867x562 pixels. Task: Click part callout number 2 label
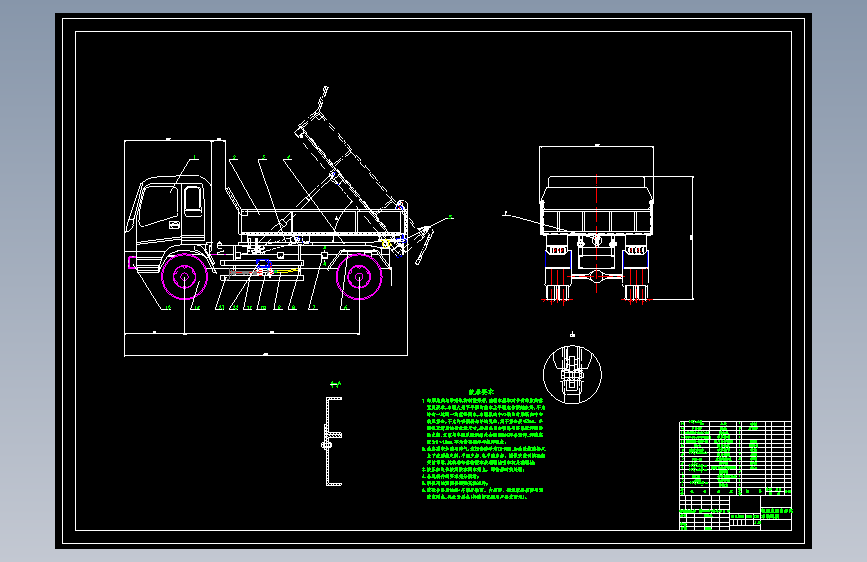pos(234,158)
